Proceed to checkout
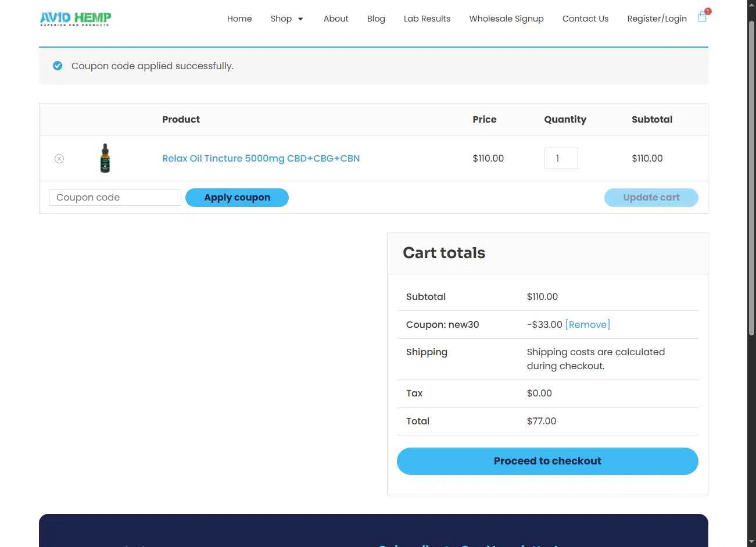 [547, 461]
